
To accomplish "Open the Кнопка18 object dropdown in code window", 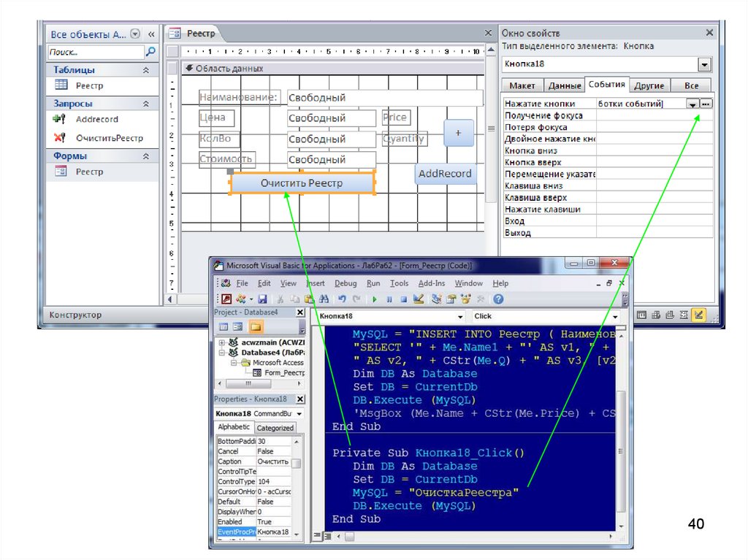I will point(460,317).
